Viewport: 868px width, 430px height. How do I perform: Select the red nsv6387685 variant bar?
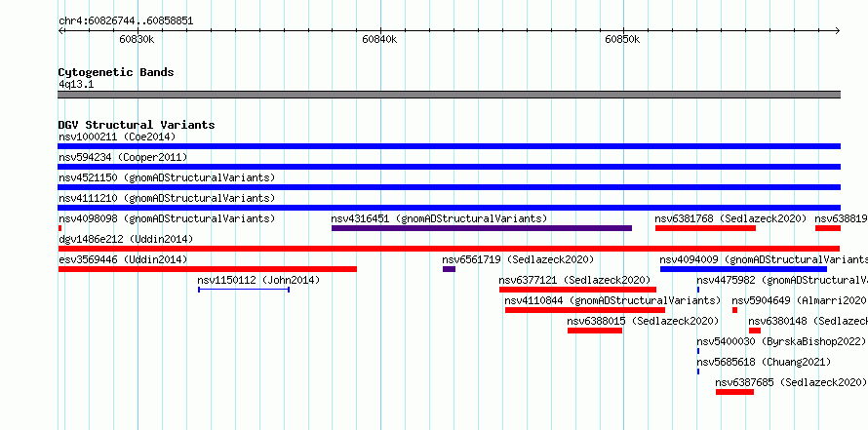point(734,392)
